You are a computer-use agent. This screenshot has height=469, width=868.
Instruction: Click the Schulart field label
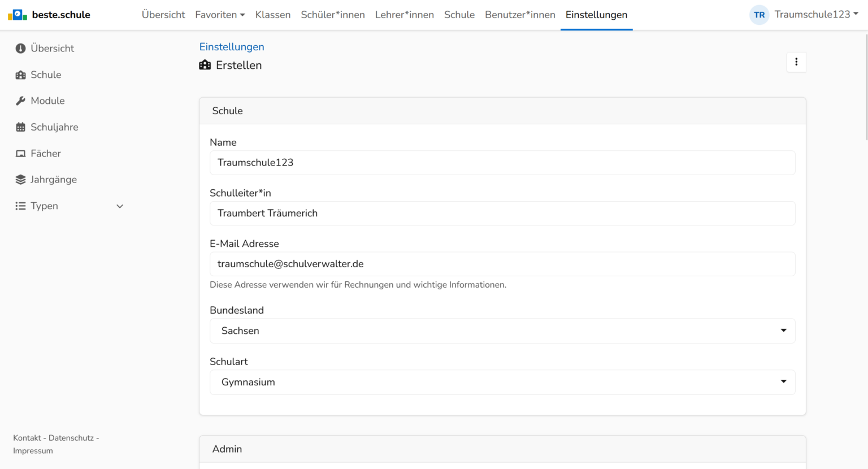(229, 362)
